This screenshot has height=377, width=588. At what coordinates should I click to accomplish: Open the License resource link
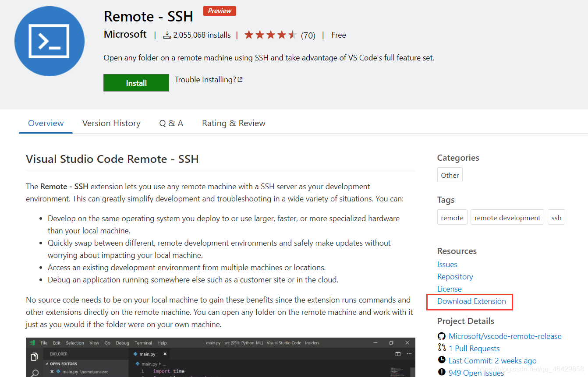[450, 289]
